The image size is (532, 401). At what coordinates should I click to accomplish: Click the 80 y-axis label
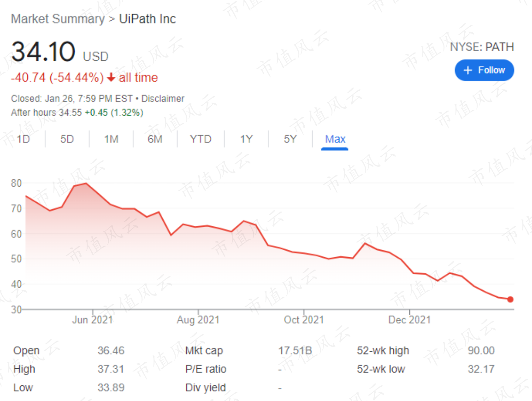click(16, 183)
